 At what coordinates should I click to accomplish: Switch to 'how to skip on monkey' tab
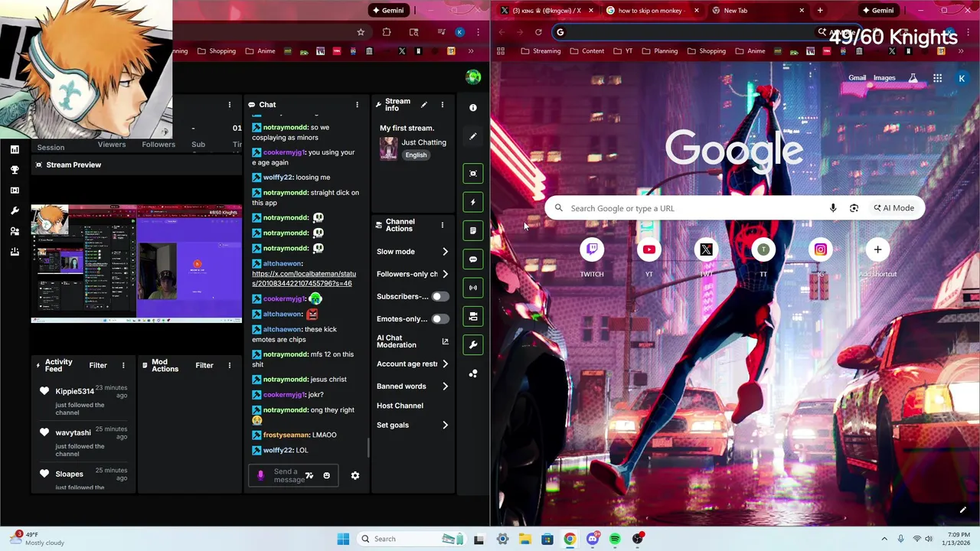pos(653,11)
